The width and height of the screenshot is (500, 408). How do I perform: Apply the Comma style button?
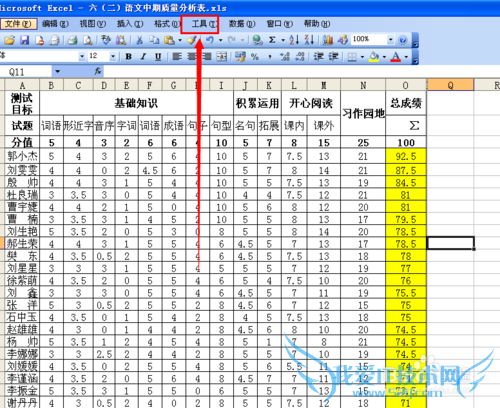pyautogui.click(x=270, y=57)
